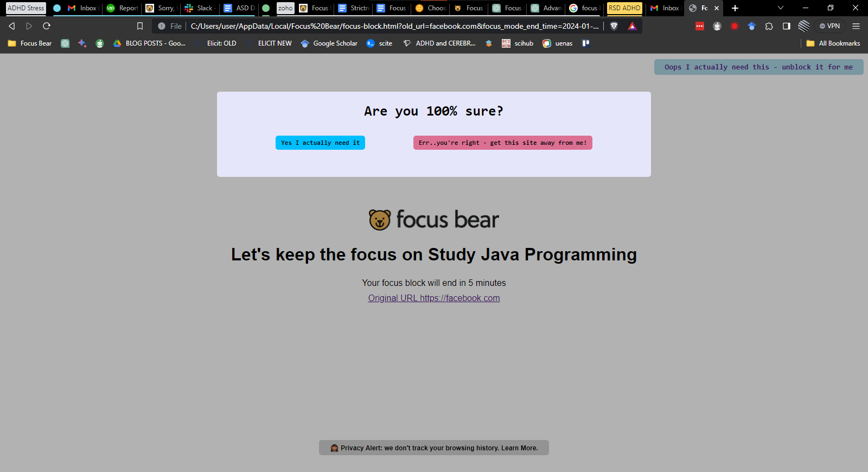Open ChatGPT bookmark icon in bookmarks bar
Image resolution: width=868 pixels, height=472 pixels.
point(65,43)
